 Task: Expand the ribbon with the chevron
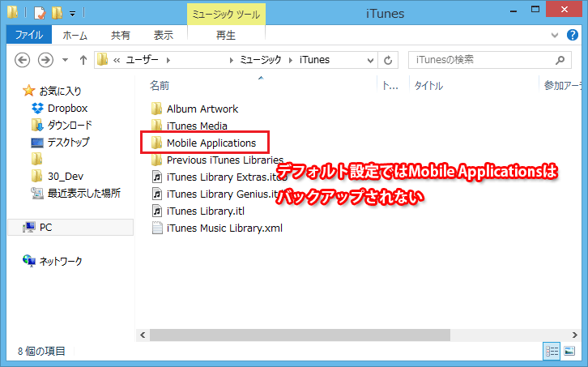(x=555, y=36)
